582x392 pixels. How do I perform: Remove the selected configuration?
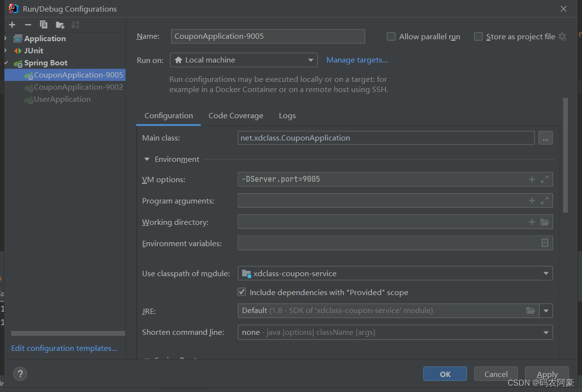28,25
